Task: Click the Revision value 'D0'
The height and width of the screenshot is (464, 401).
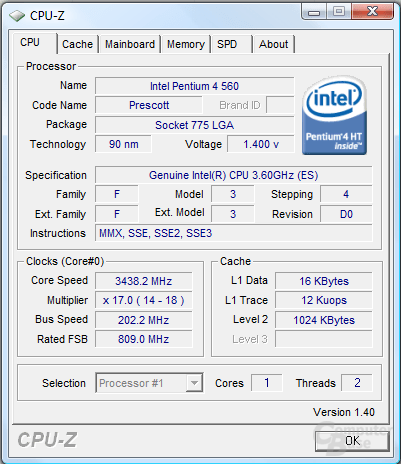Action: click(346, 214)
